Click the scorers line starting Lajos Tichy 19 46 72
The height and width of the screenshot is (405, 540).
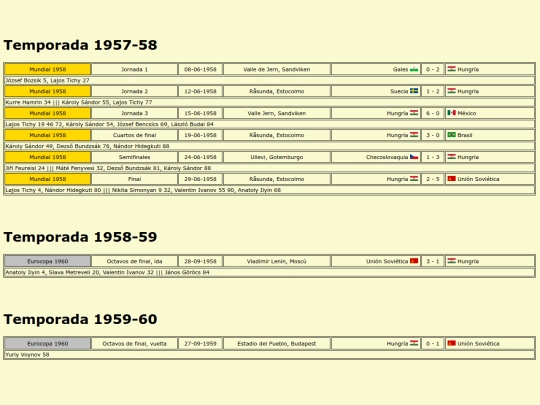pyautogui.click(x=270, y=124)
